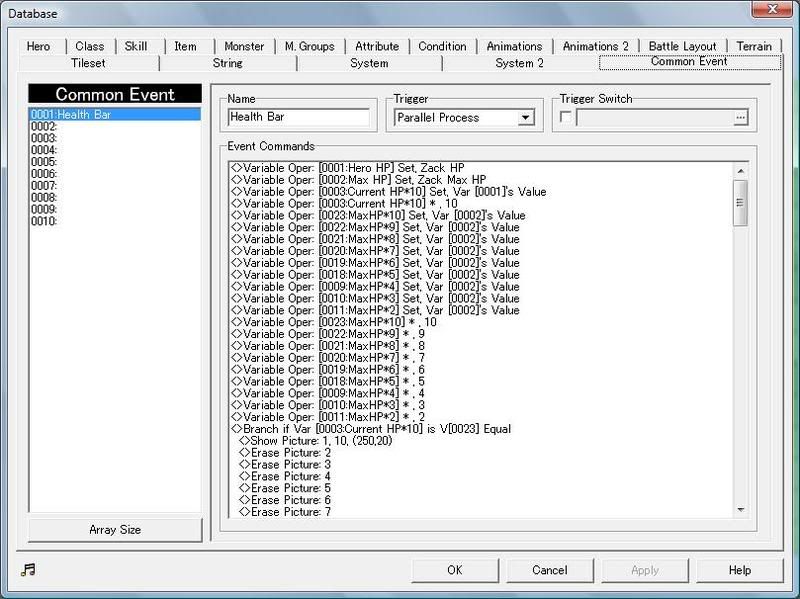Click the Cancel button
This screenshot has height=599, width=800.
coord(549,570)
